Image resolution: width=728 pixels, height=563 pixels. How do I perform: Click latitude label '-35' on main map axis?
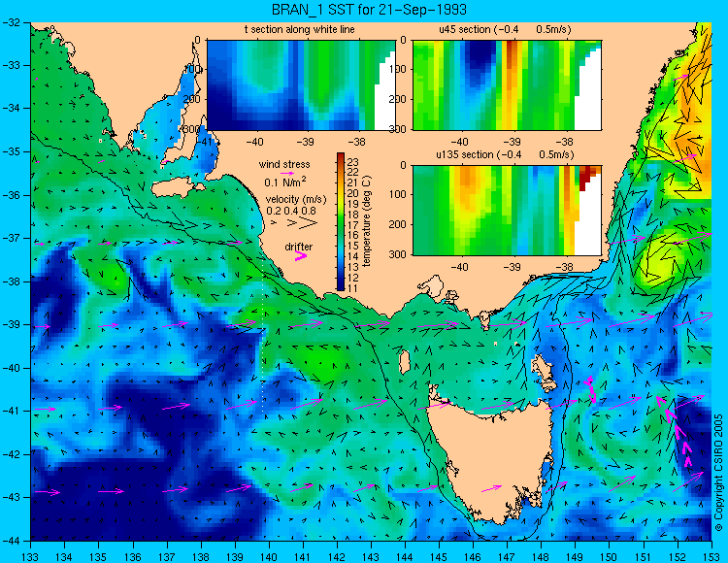pyautogui.click(x=12, y=151)
